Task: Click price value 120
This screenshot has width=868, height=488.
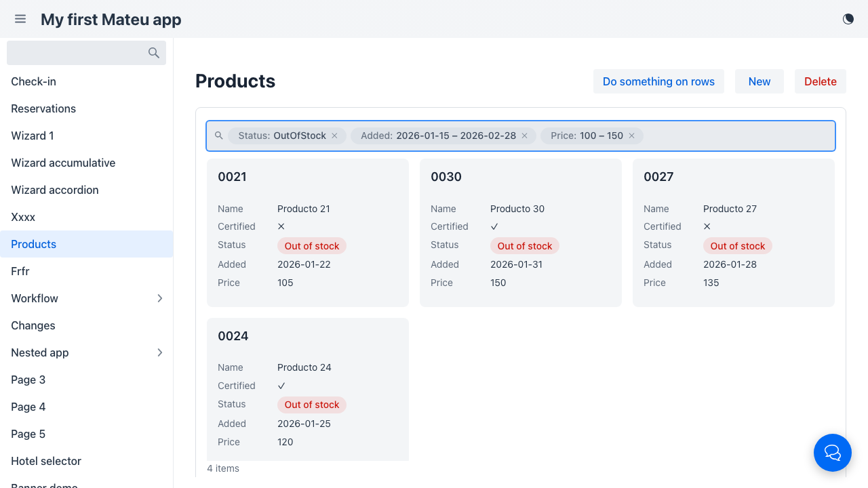Action: coord(285,442)
